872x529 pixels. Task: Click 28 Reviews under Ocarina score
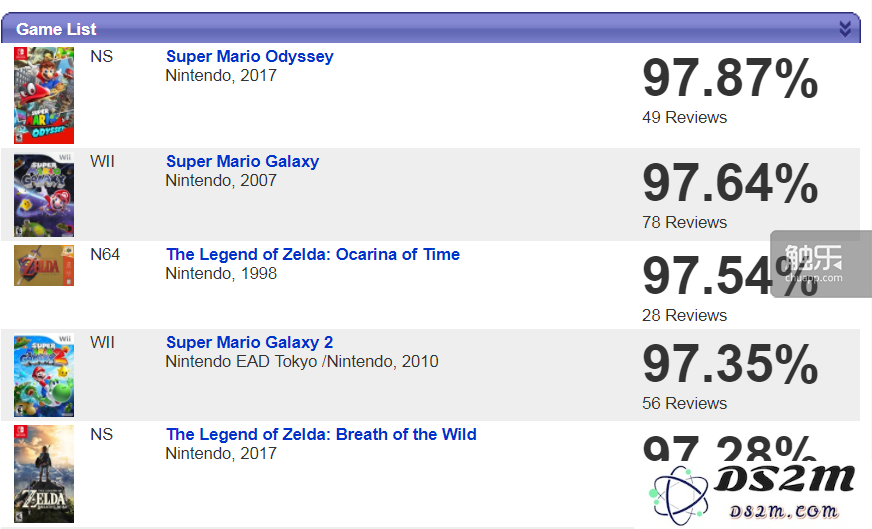click(685, 315)
